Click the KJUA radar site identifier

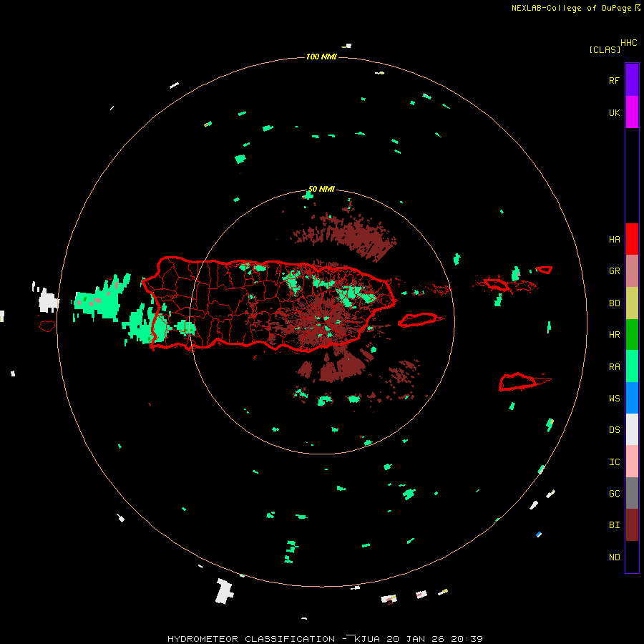367,639
